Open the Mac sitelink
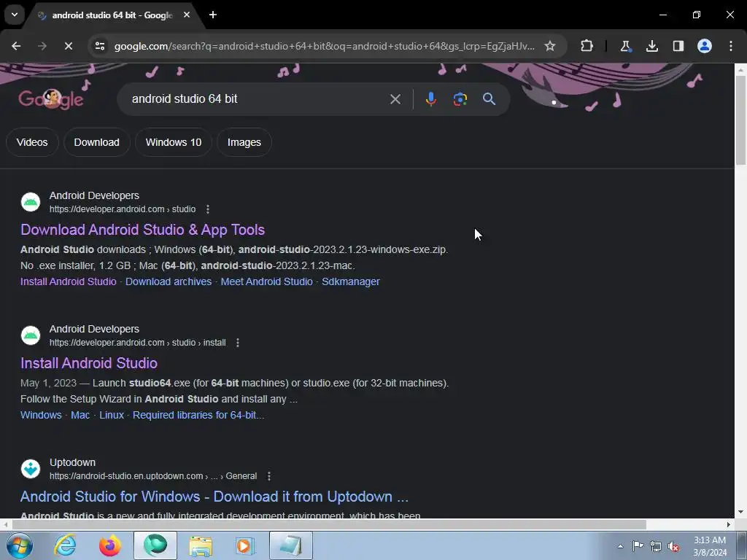The height and width of the screenshot is (560, 747). pos(80,415)
